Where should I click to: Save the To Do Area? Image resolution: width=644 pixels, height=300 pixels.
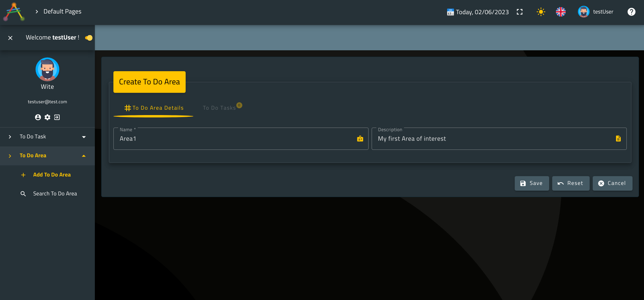532,183
